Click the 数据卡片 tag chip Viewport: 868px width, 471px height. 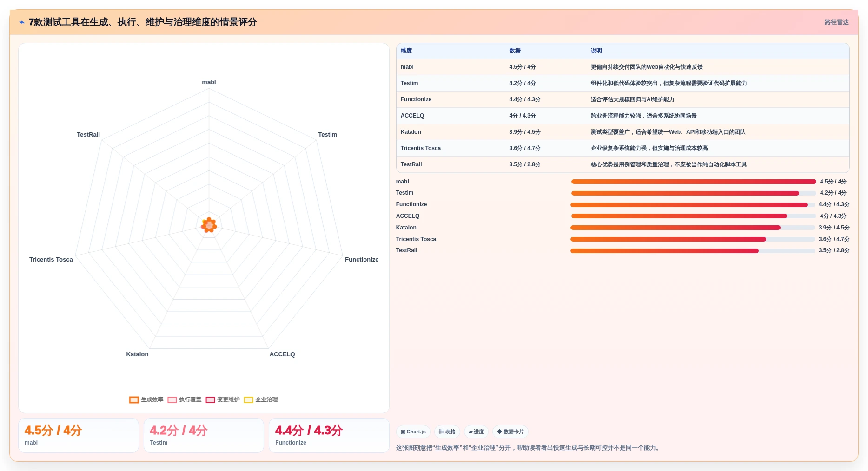point(510,432)
